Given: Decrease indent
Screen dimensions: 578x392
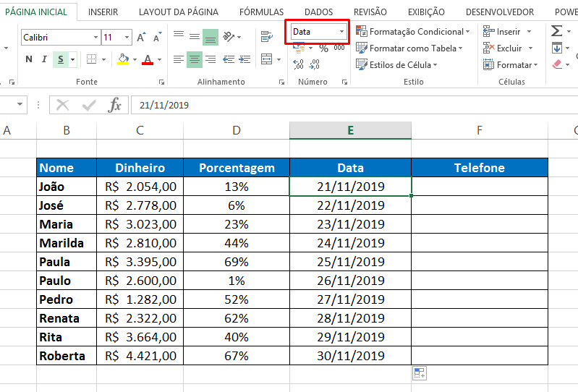Looking at the screenshot, I should coord(229,59).
